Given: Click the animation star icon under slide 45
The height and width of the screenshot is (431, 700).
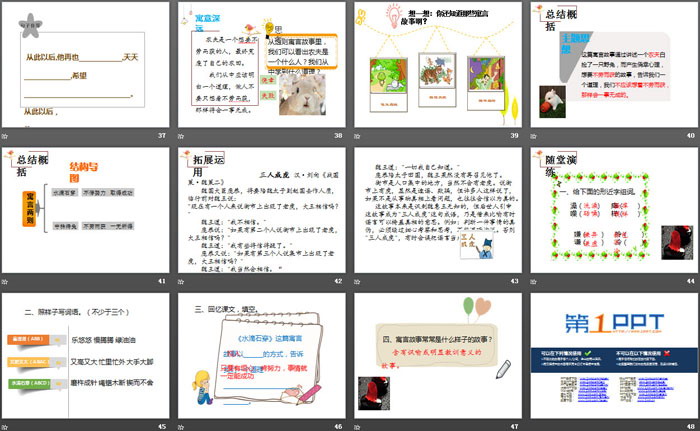Looking at the screenshot, I should 4,427.
